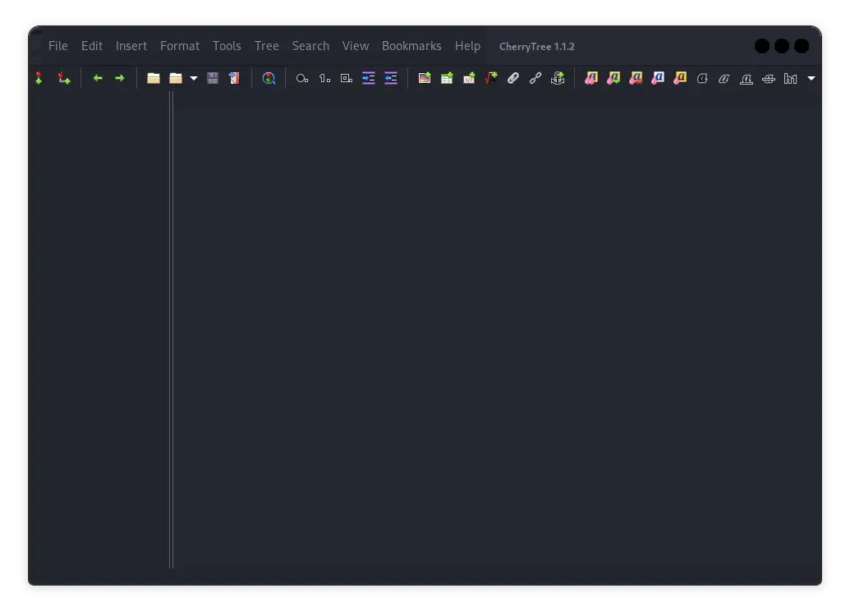Toggle strikethrough text formatting

pyautogui.click(x=769, y=79)
